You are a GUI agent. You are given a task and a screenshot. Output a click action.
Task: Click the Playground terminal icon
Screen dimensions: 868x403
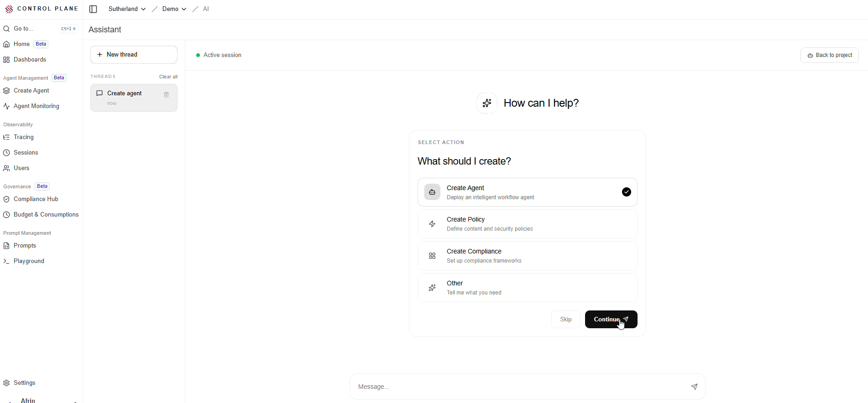click(x=6, y=261)
